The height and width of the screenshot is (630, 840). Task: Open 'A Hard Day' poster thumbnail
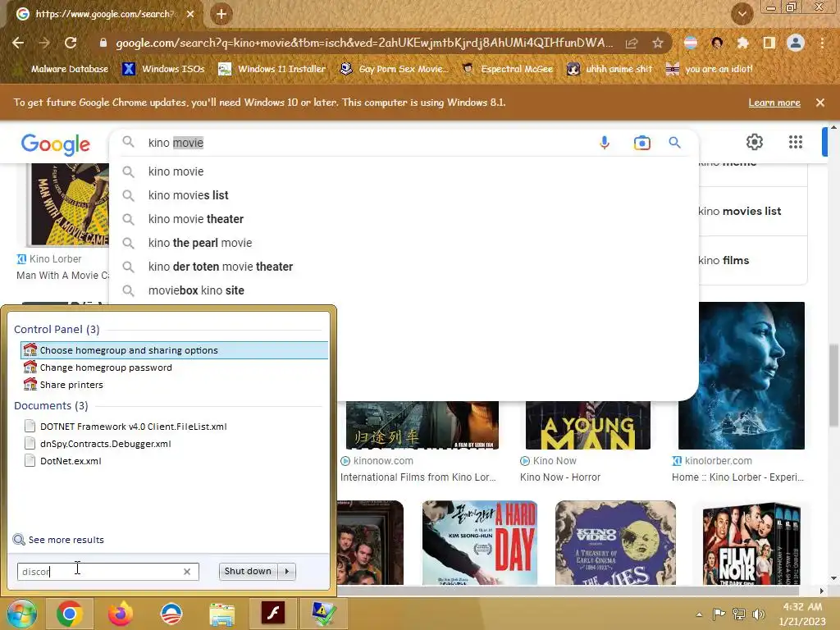coord(479,543)
